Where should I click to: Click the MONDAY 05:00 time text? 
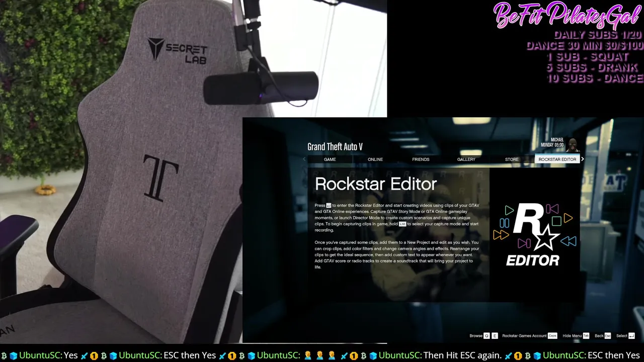552,145
